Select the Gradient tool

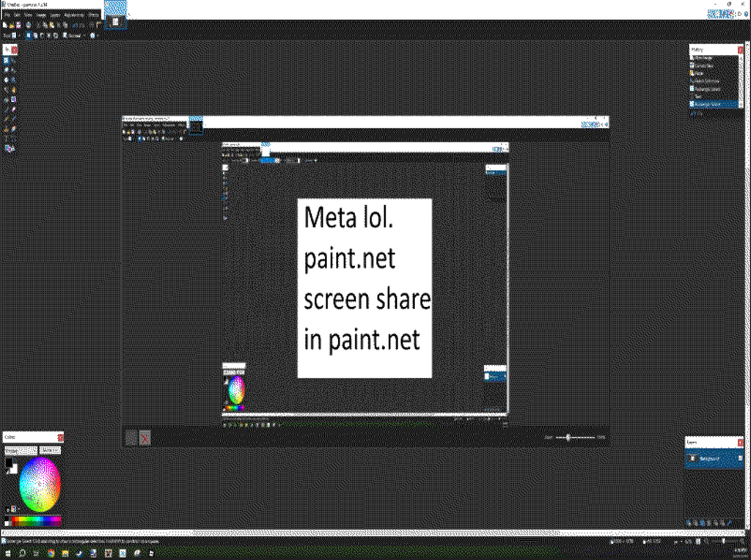coord(13,100)
